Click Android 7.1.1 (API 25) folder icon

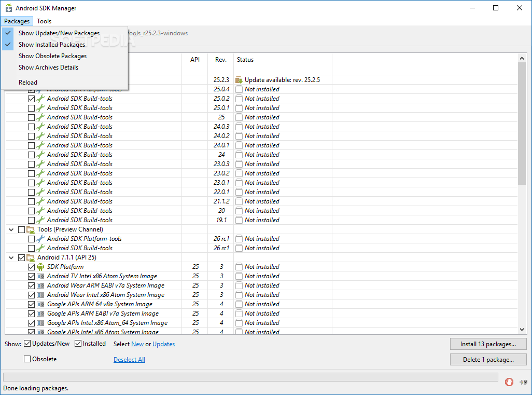(31, 257)
